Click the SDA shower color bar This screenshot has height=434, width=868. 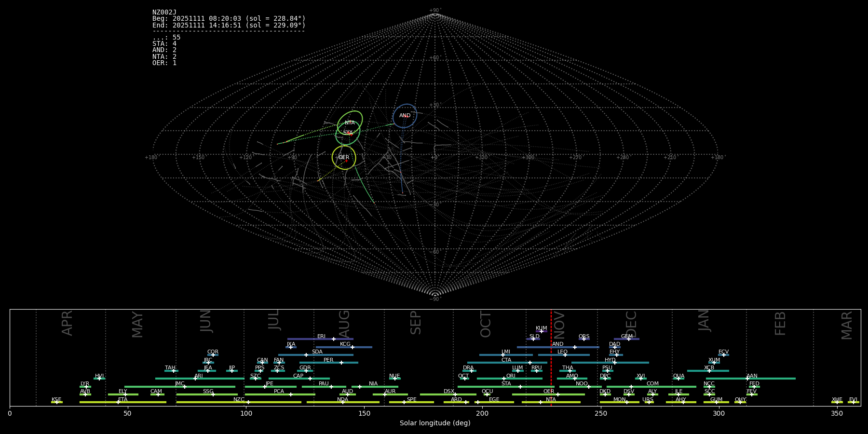tap(315, 355)
